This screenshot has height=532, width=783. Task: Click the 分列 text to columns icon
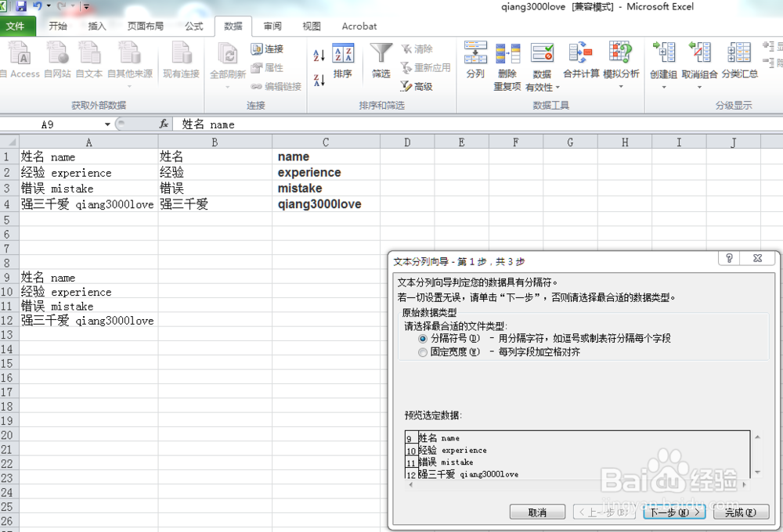pyautogui.click(x=475, y=60)
